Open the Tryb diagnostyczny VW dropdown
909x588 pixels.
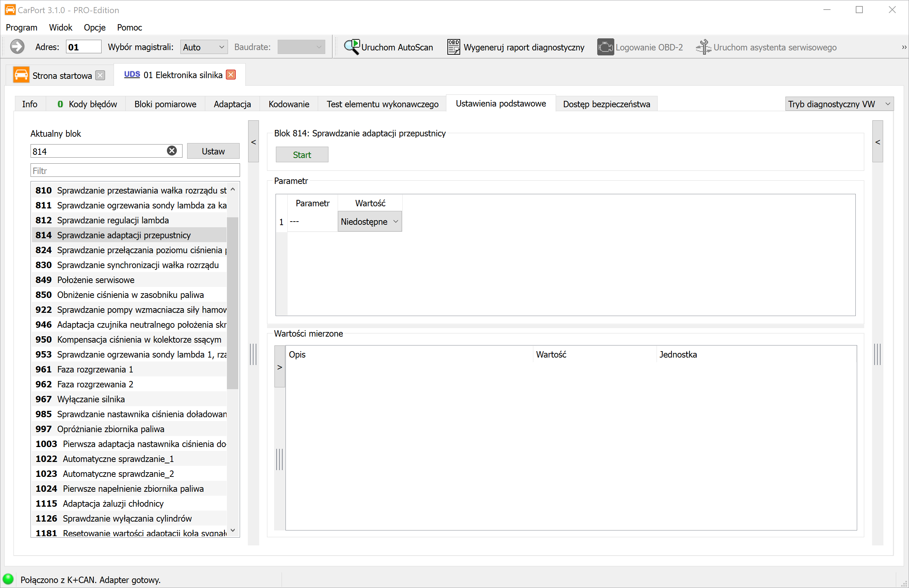coord(839,104)
